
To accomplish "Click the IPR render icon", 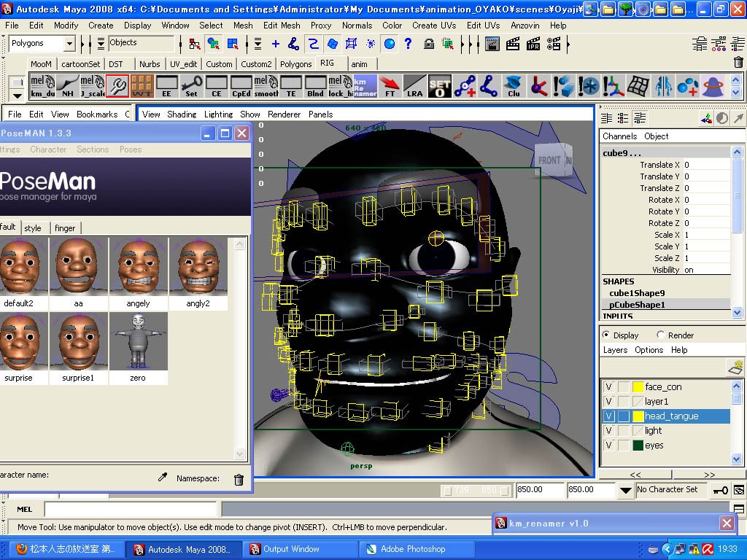I will [x=533, y=44].
